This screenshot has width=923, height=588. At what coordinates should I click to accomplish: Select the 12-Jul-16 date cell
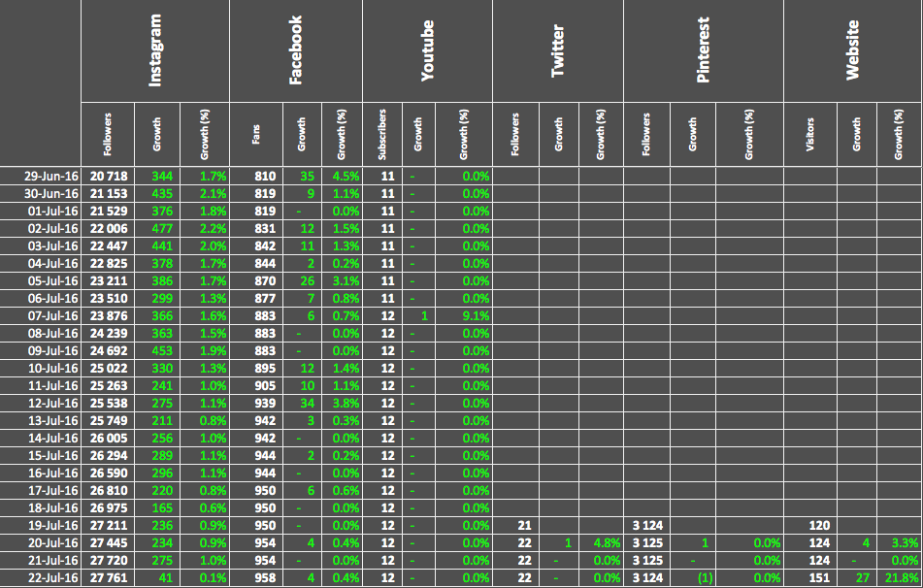pyautogui.click(x=40, y=404)
